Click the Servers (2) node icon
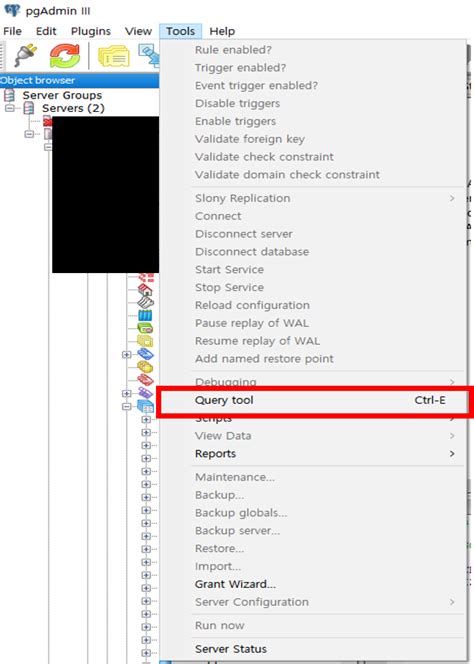This screenshot has height=664, width=474. pos(29,108)
